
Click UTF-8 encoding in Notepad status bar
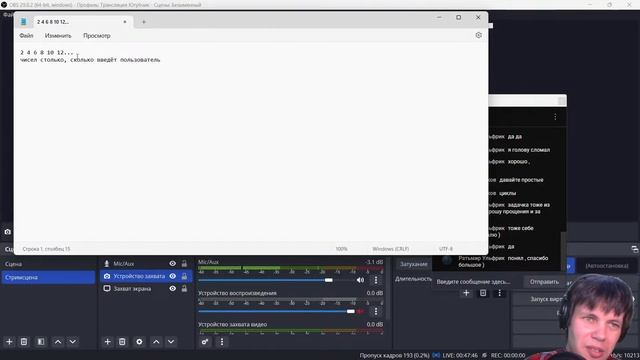pyautogui.click(x=446, y=249)
